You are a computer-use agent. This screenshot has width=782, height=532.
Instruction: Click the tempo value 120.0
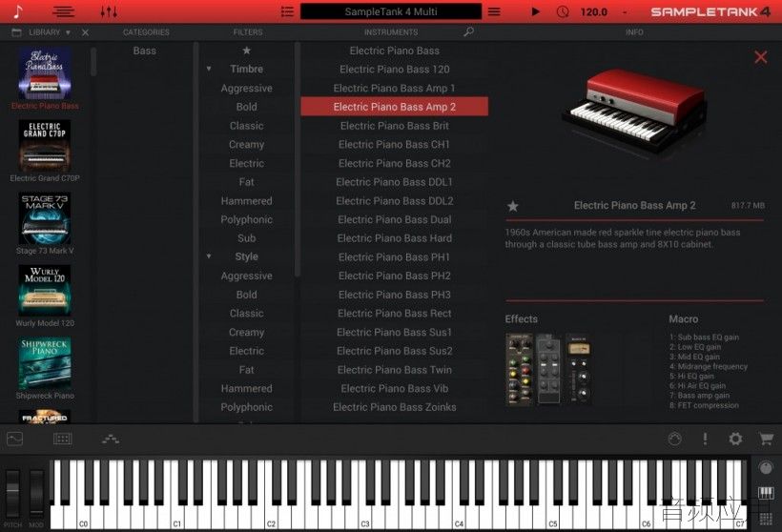pyautogui.click(x=593, y=12)
